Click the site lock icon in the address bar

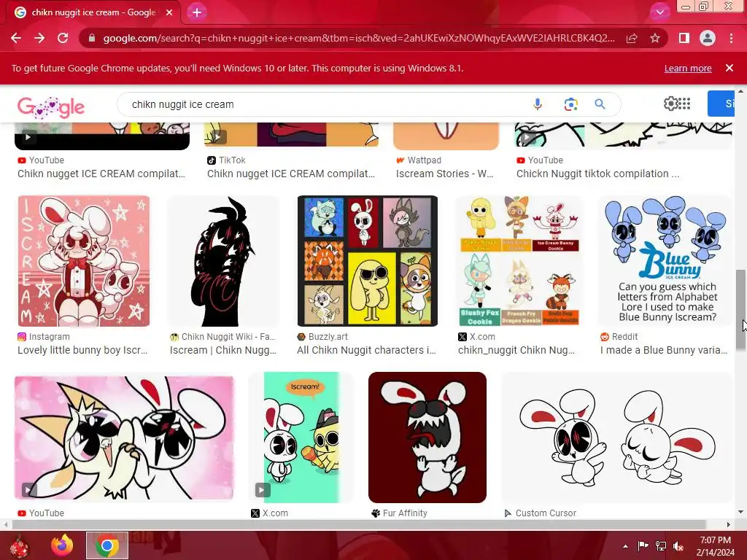point(92,38)
